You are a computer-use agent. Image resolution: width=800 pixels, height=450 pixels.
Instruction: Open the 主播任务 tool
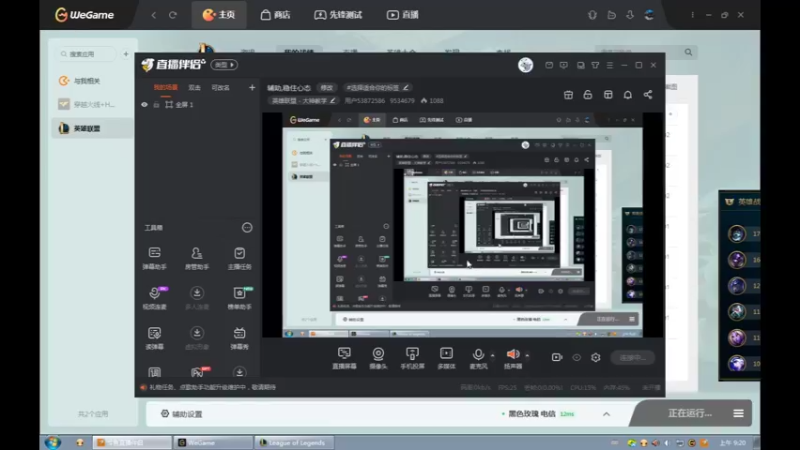(239, 258)
